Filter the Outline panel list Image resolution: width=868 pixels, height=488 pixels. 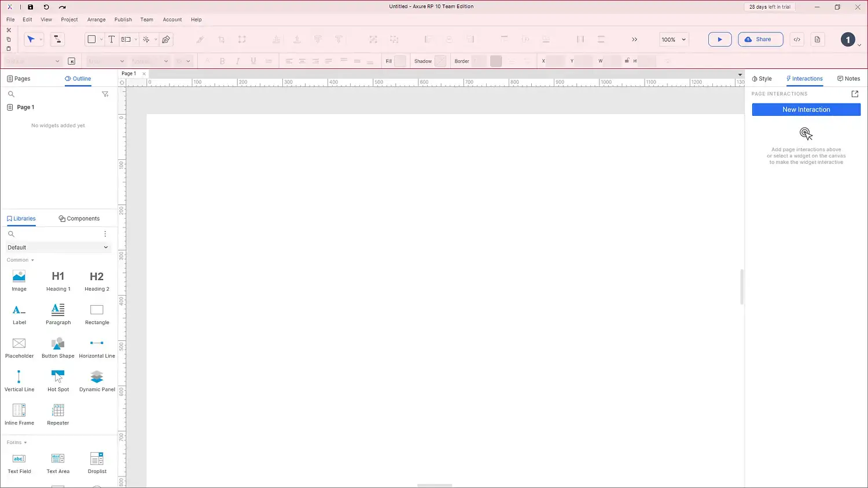[105, 94]
